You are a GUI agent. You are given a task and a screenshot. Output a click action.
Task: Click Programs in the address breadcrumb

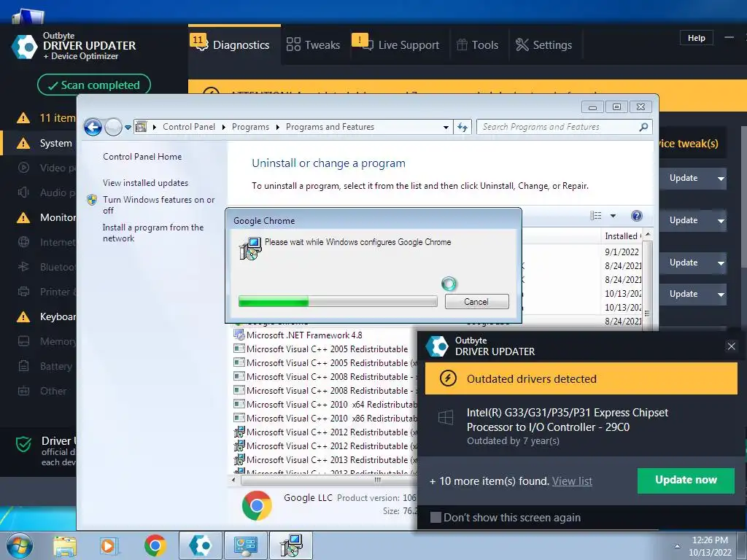tap(250, 127)
